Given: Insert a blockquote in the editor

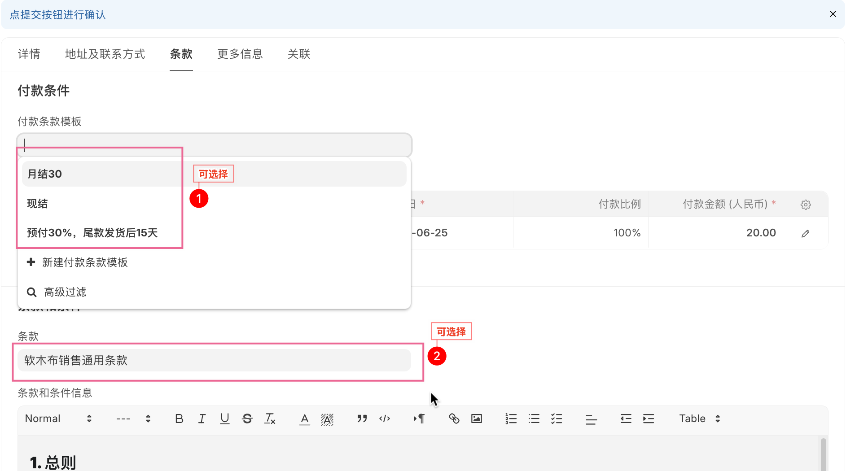Looking at the screenshot, I should pos(362,419).
